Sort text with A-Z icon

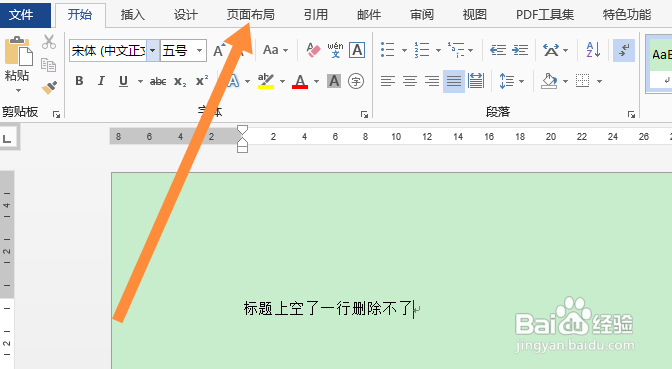[x=593, y=50]
